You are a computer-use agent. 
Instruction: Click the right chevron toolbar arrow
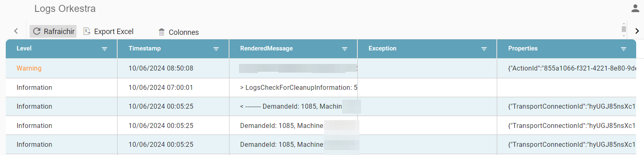(x=637, y=31)
